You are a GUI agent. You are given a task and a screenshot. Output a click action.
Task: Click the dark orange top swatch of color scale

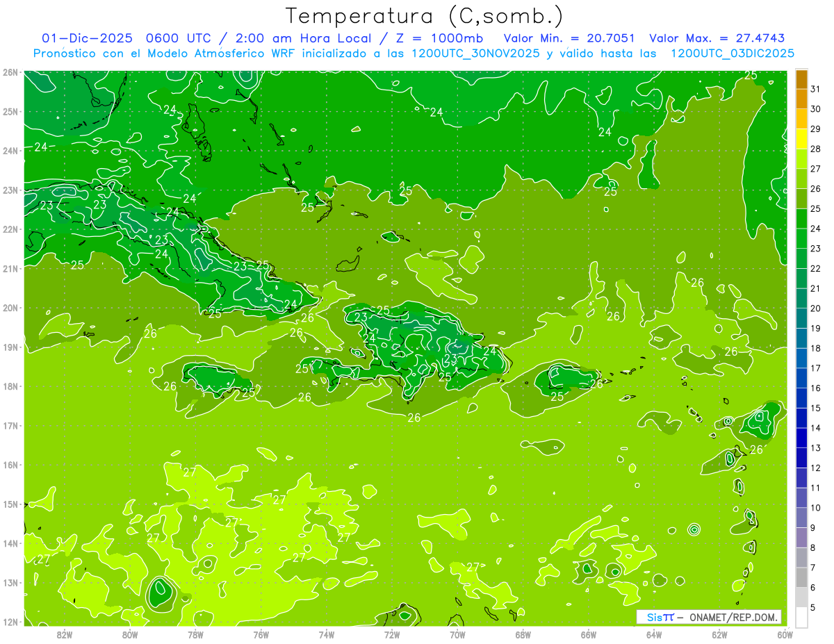click(801, 79)
